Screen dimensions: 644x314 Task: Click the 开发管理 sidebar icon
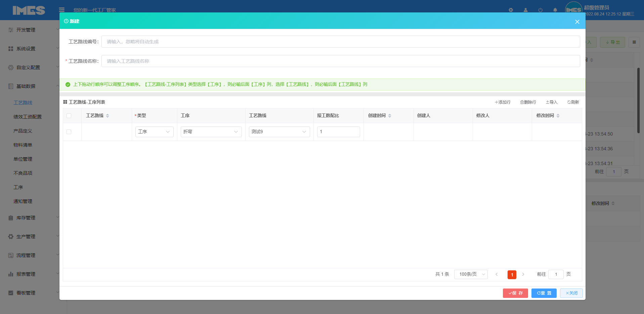pyautogui.click(x=11, y=30)
